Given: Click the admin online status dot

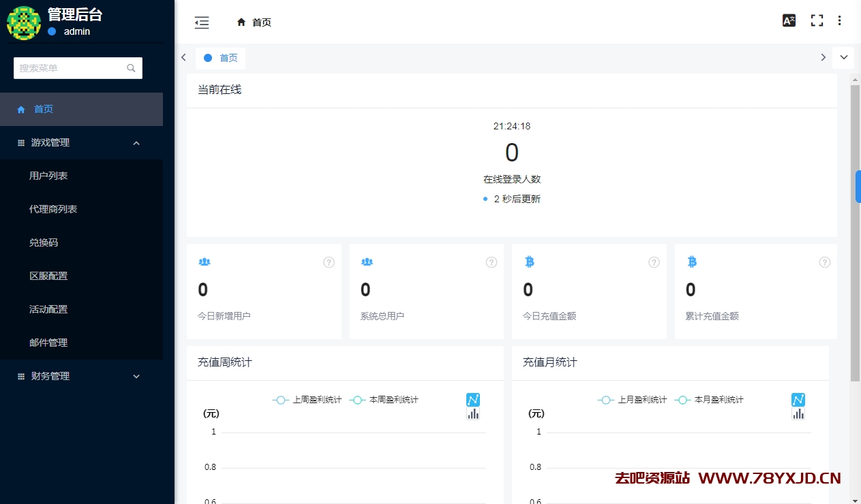Looking at the screenshot, I should pyautogui.click(x=52, y=31).
